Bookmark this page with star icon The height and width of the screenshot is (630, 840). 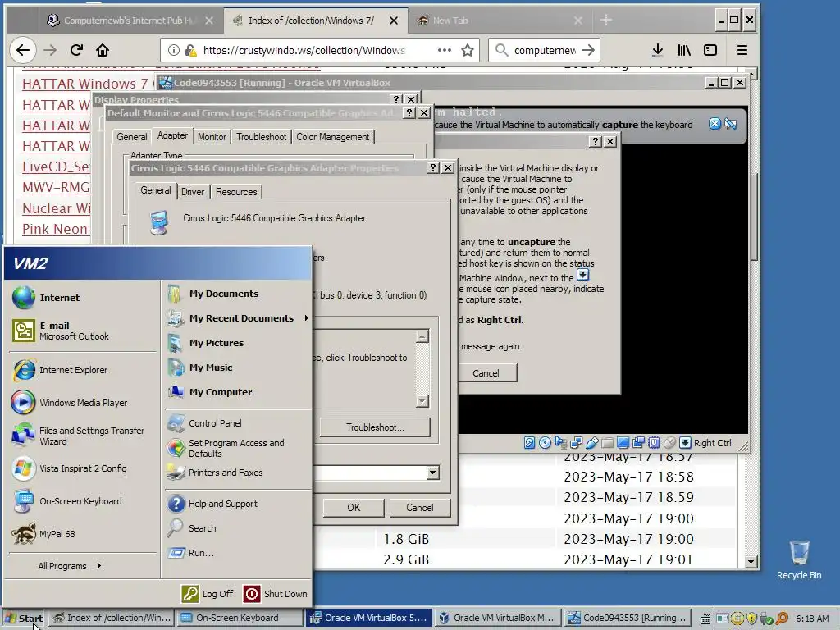[x=467, y=50]
